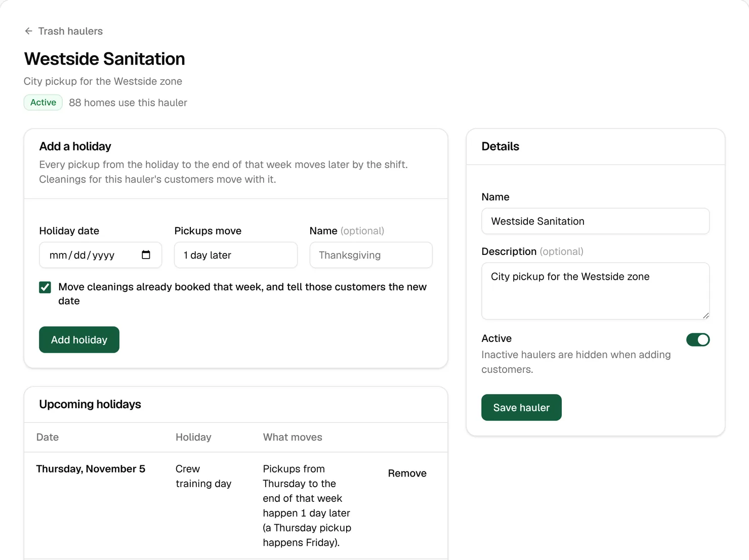Click the Description textarea
Viewport: 749px width, 560px height.
coord(595,291)
